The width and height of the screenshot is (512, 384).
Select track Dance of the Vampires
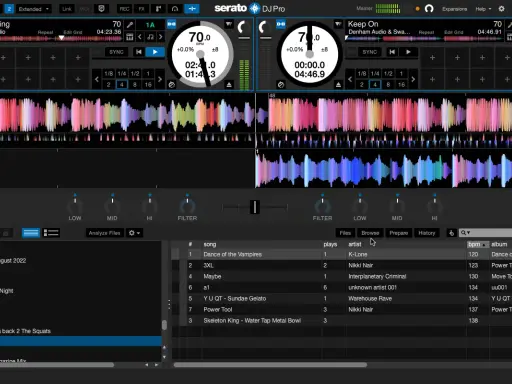(x=342, y=254)
